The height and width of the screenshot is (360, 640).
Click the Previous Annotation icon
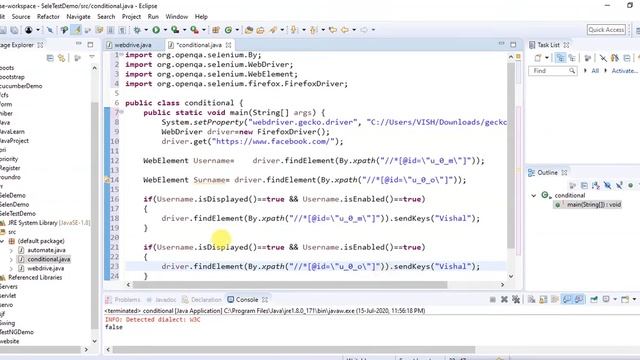click(313, 30)
